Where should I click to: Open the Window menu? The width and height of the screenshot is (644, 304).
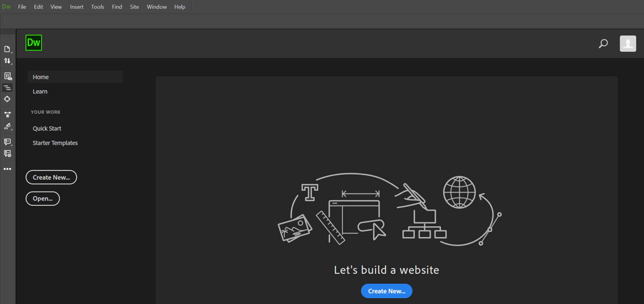point(156,7)
